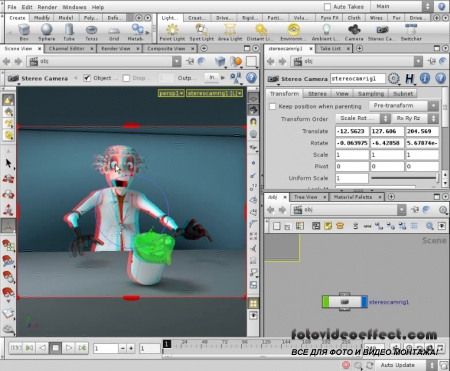Select the Metaball shelf tool

(x=136, y=32)
